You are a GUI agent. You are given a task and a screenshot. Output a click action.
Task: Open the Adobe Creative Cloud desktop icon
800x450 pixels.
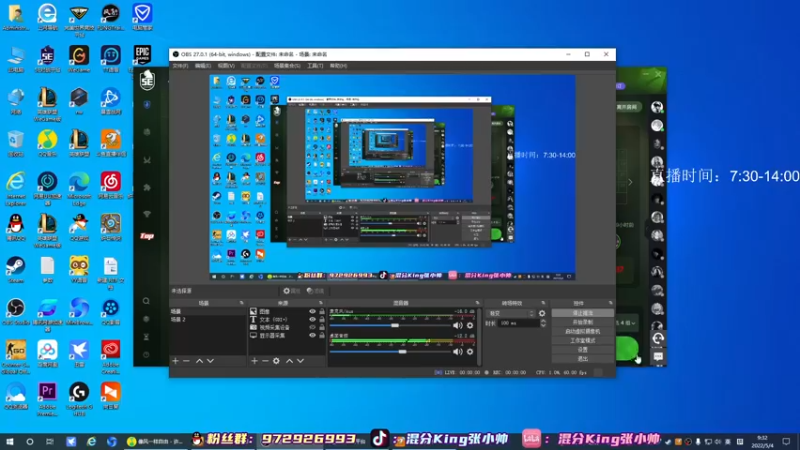(x=111, y=354)
